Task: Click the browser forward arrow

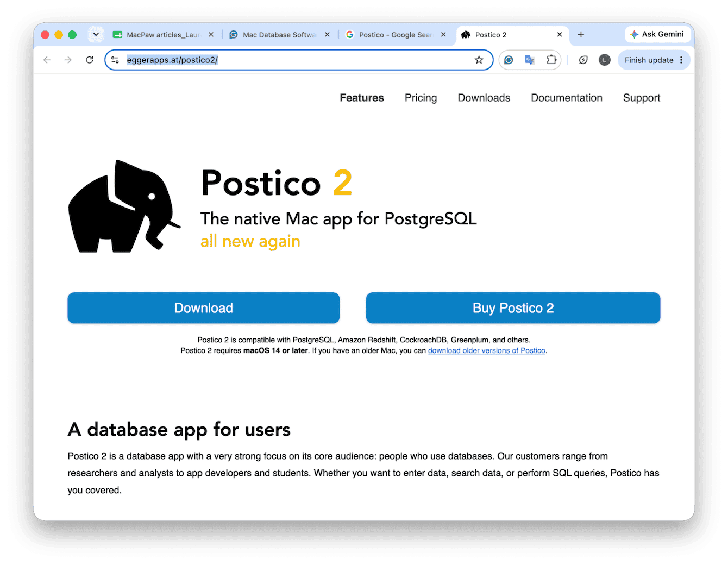Action: (x=68, y=60)
